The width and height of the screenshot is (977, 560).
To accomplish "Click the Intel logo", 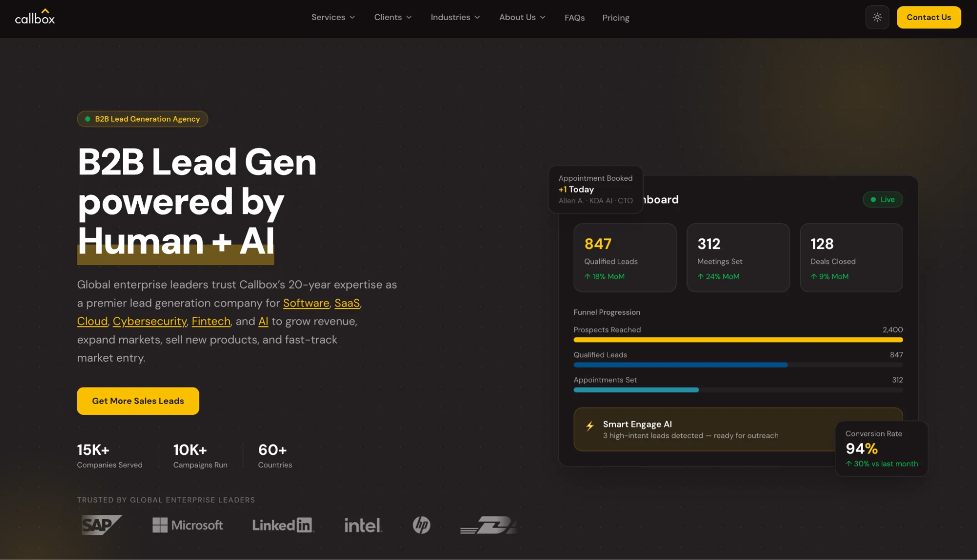I will 363,525.
